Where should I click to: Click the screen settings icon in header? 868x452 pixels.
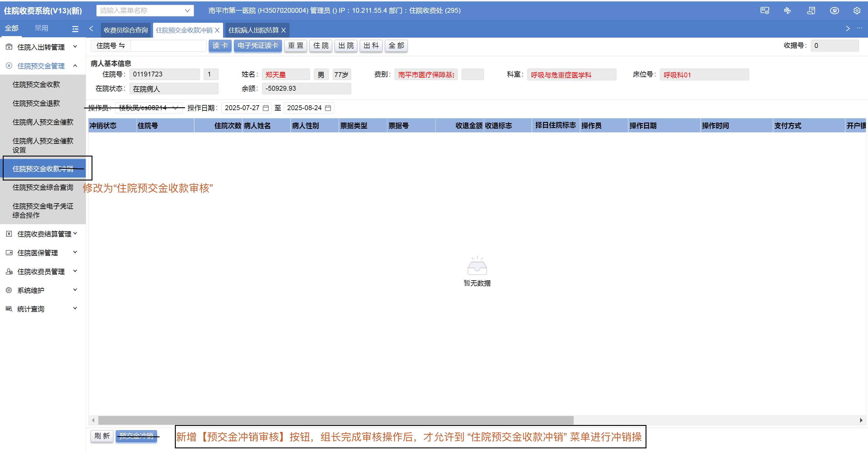[765, 11]
